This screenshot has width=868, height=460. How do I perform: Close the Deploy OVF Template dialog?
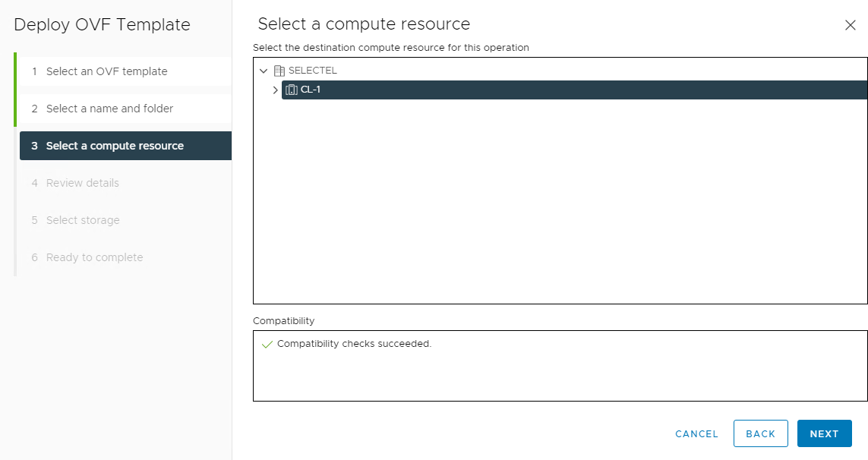(850, 25)
